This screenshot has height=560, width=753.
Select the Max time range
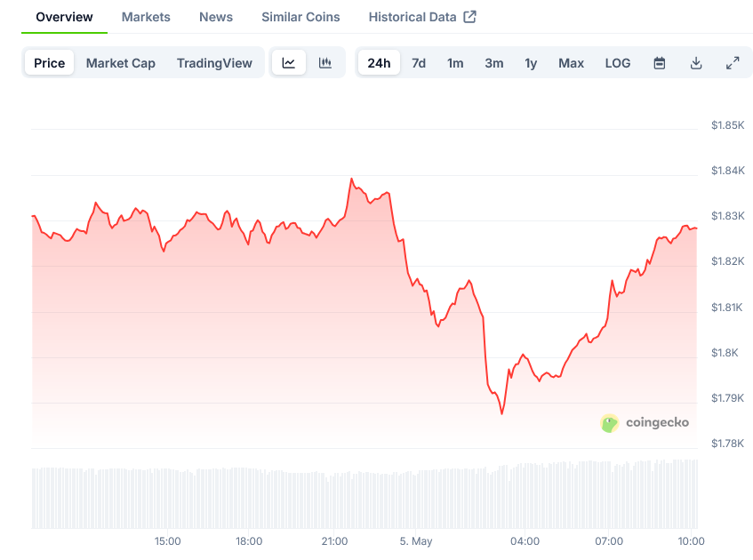click(571, 63)
